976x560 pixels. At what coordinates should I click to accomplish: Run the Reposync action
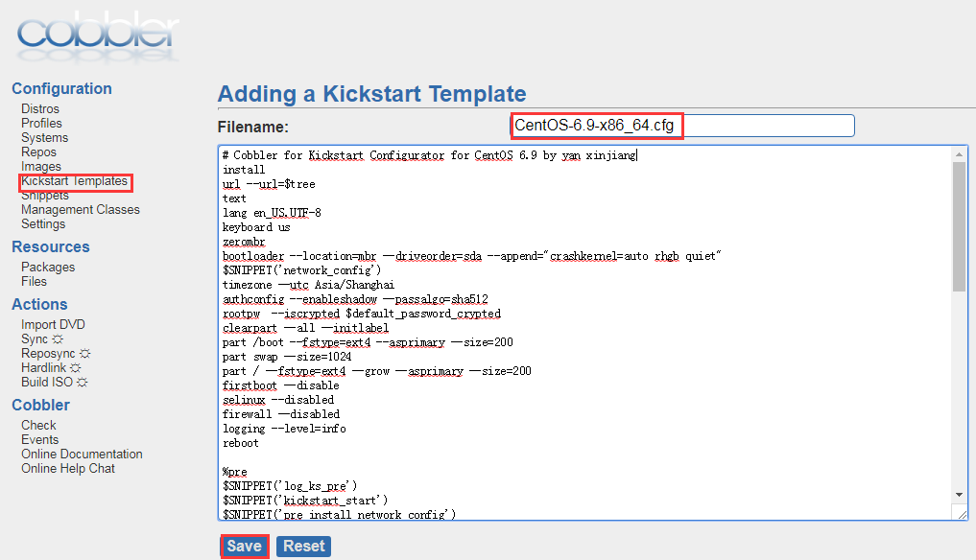tap(56, 354)
